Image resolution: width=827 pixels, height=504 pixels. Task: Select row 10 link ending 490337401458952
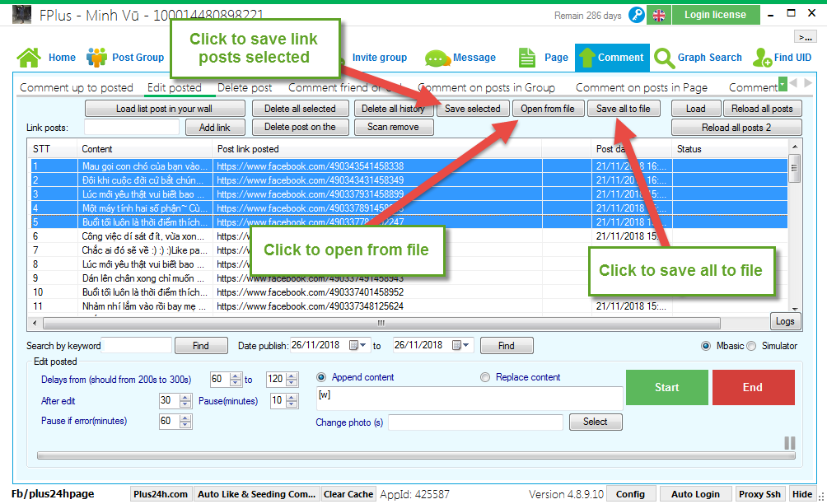pos(310,292)
